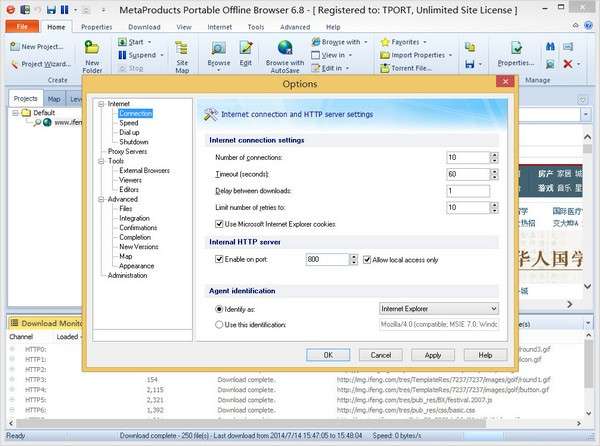Adjust the port number spinner
Image resolution: width=600 pixels, height=446 pixels.
[354, 259]
